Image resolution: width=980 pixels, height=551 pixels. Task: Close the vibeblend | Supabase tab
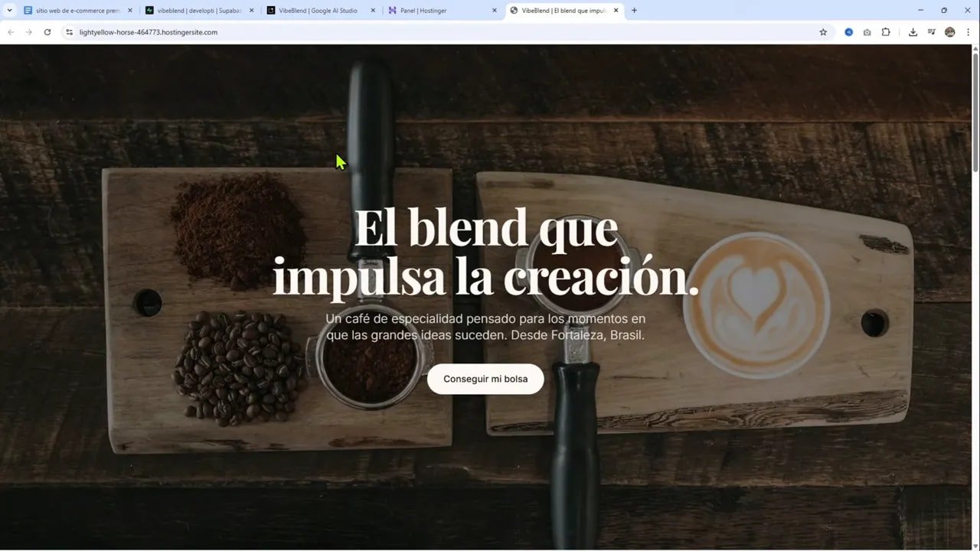[252, 10]
